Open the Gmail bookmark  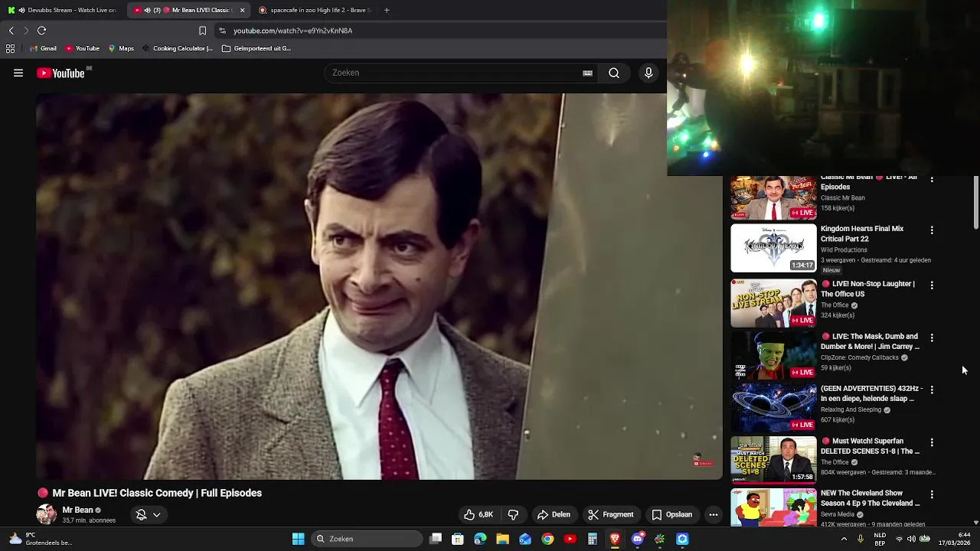point(43,48)
